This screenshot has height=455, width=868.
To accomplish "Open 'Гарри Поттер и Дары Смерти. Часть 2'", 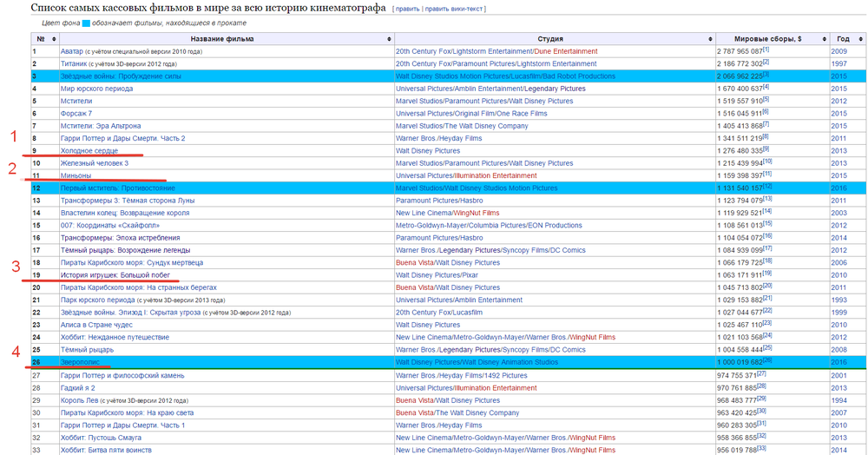I will point(123,138).
